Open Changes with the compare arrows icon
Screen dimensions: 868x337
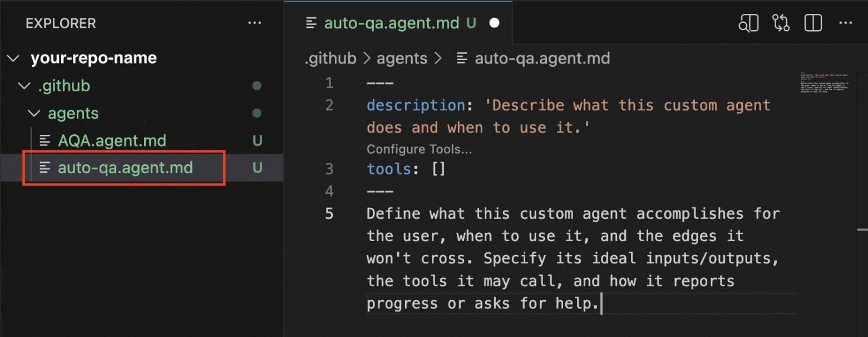point(781,23)
